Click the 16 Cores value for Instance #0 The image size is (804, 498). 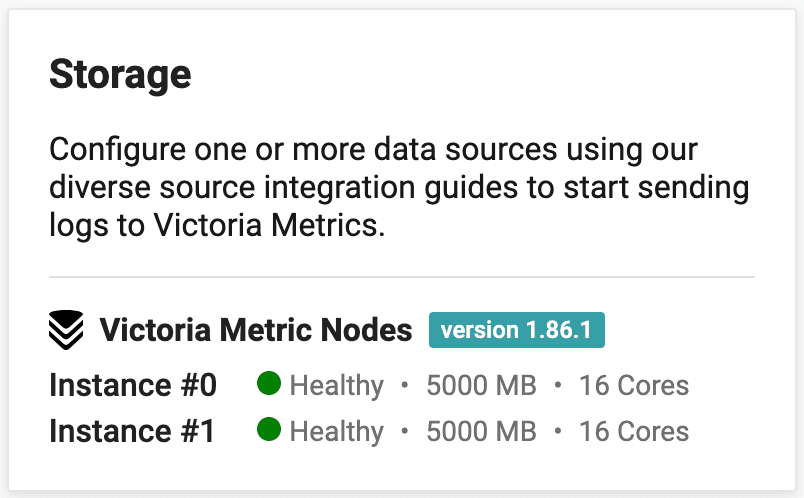click(634, 385)
